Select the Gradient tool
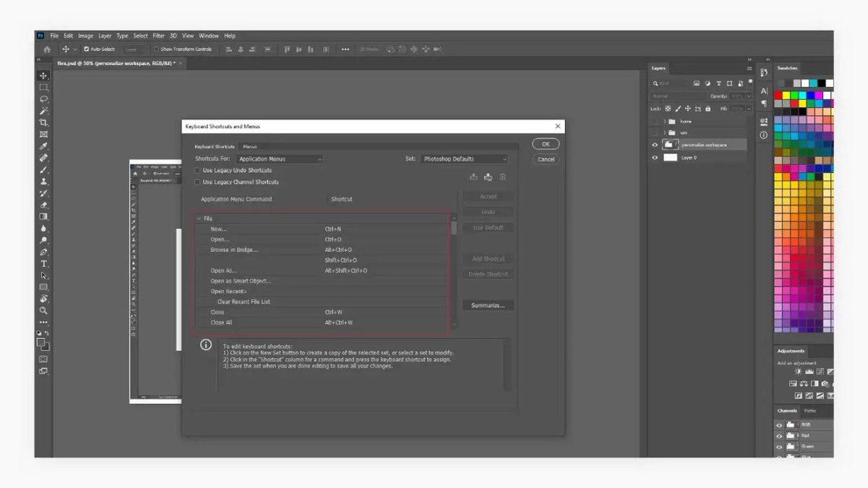The image size is (868, 488). click(x=43, y=216)
